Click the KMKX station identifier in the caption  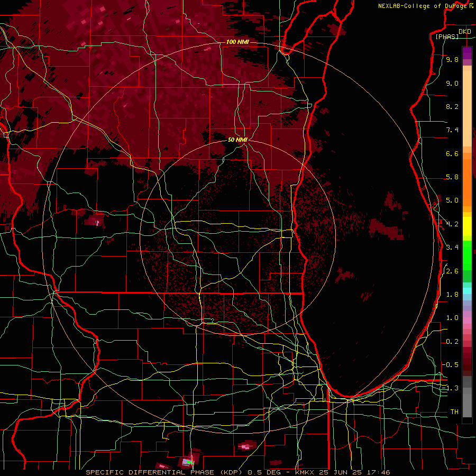(x=305, y=472)
